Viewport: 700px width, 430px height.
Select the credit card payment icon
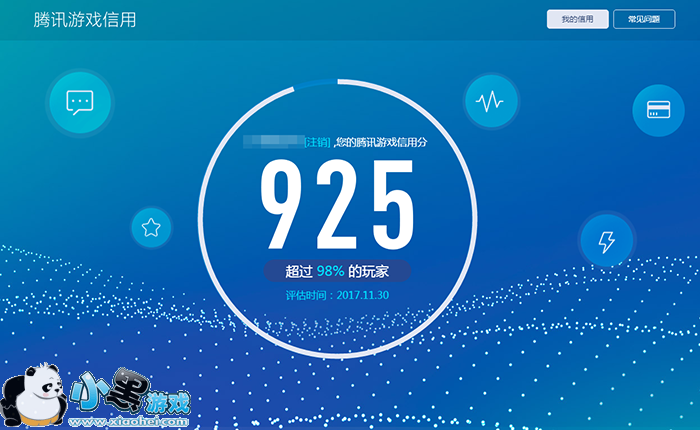point(658,110)
